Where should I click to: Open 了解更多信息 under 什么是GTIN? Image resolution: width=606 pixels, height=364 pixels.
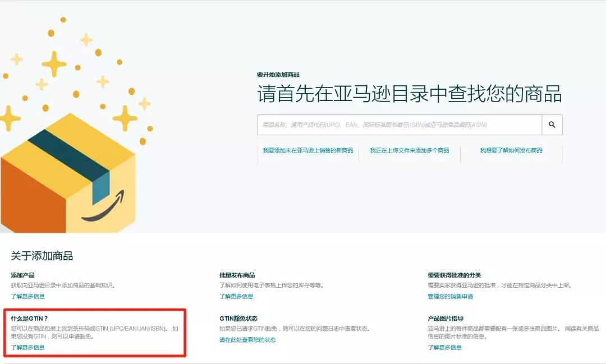[28, 347]
